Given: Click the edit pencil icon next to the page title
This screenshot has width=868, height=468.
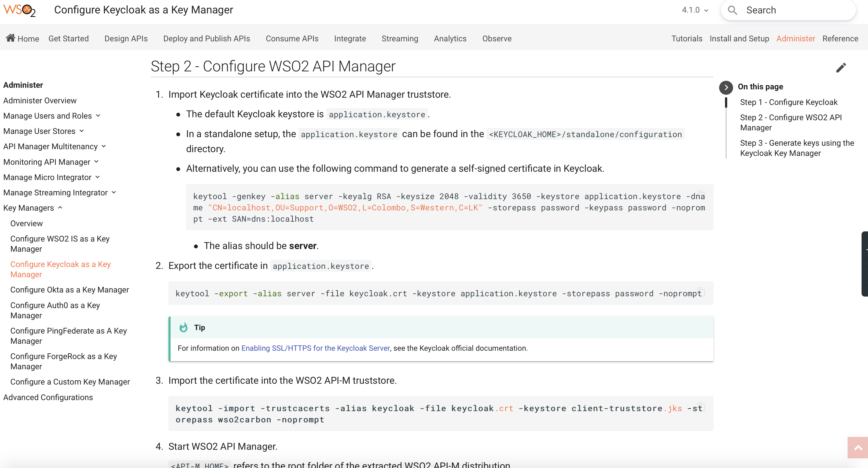Looking at the screenshot, I should click(841, 67).
